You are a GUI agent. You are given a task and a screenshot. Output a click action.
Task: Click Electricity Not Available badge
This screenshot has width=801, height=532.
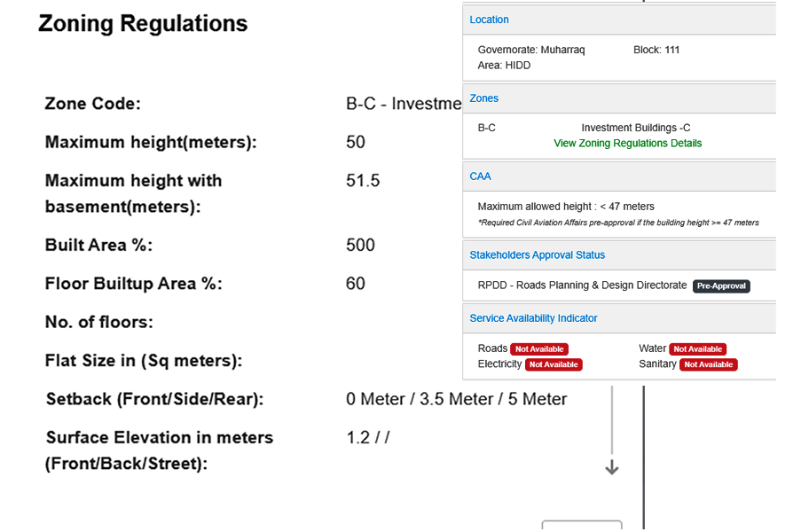tap(554, 364)
